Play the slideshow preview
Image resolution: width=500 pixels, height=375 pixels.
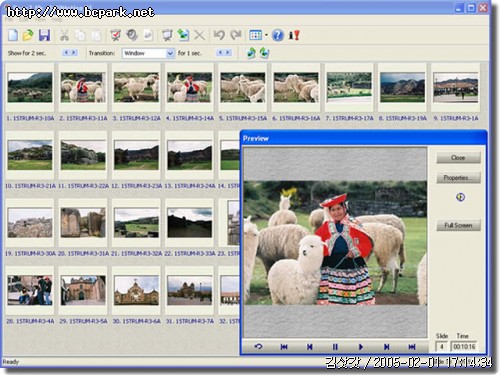361,347
